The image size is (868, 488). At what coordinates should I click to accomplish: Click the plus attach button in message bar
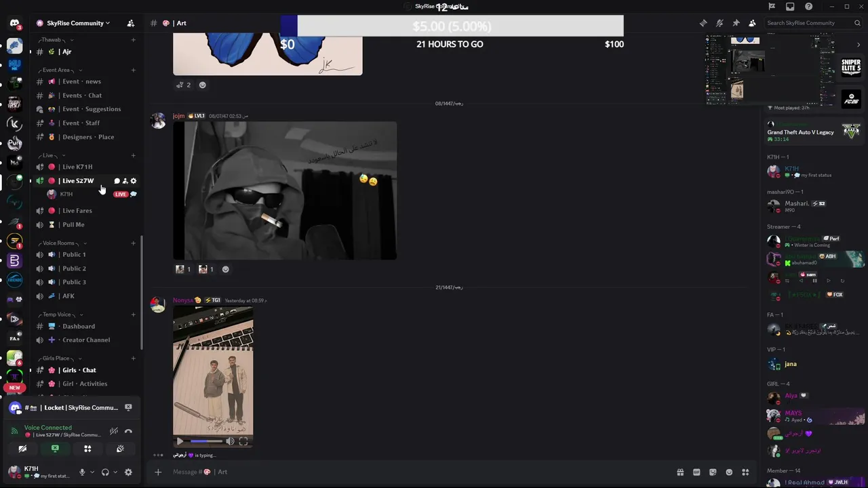coord(158,472)
